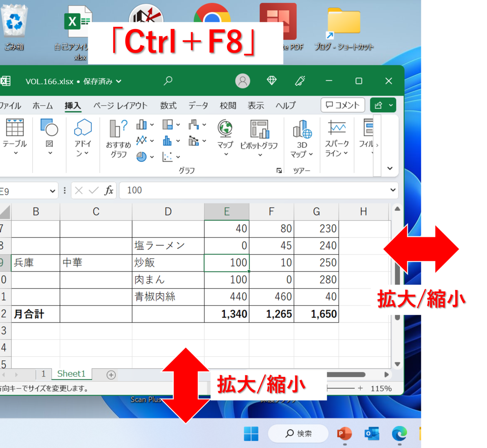Expand the formula bar
Screen dimensions: 487x448
393,190
